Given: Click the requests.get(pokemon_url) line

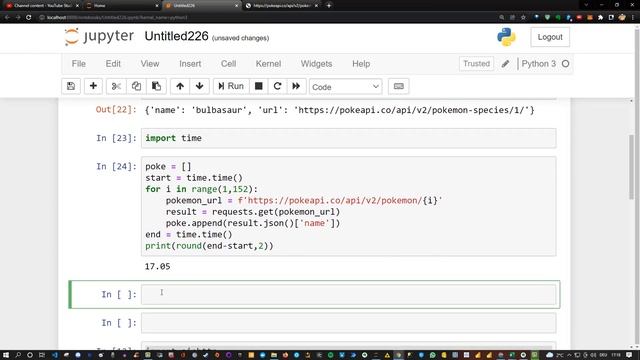Looking at the screenshot, I should (253, 212).
